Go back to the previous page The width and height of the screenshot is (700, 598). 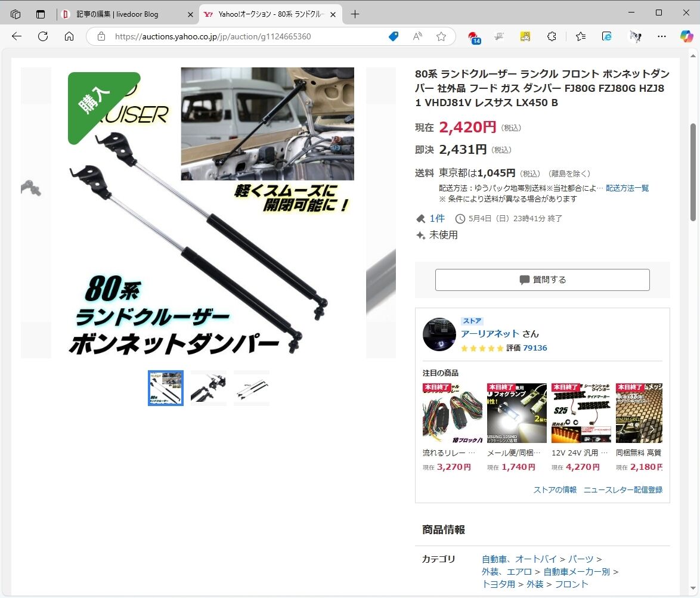tap(17, 36)
